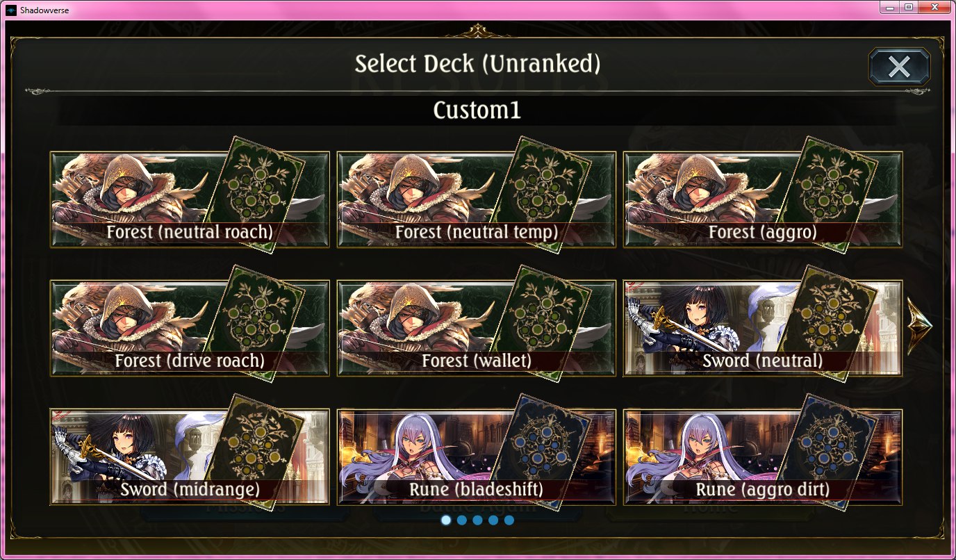
Task: Select the Forest (drive roach) deck
Action: pos(190,328)
